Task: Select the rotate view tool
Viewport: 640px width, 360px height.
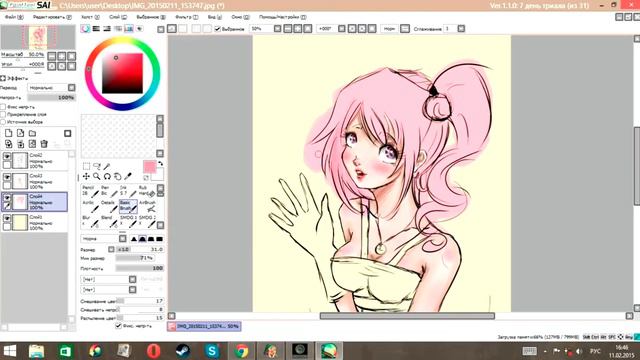Action: 107,176
